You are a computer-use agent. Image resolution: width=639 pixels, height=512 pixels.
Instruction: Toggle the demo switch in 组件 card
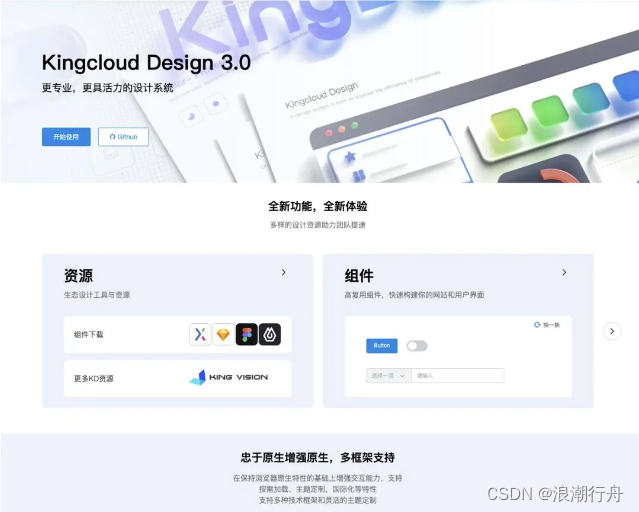click(x=417, y=346)
